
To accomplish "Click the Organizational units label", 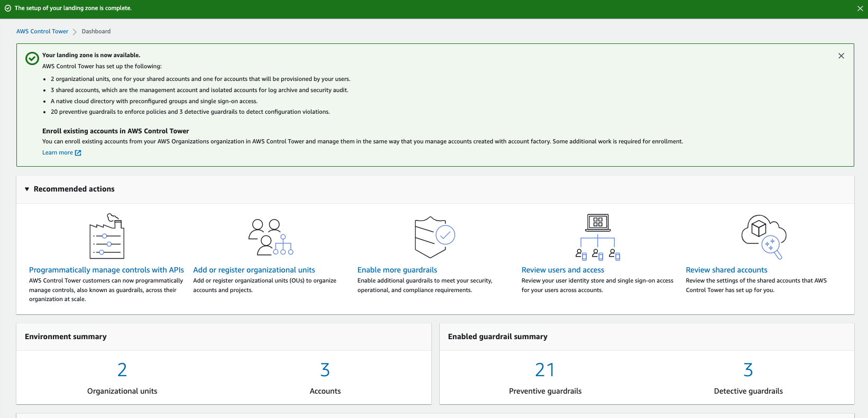I will pyautogui.click(x=122, y=391).
